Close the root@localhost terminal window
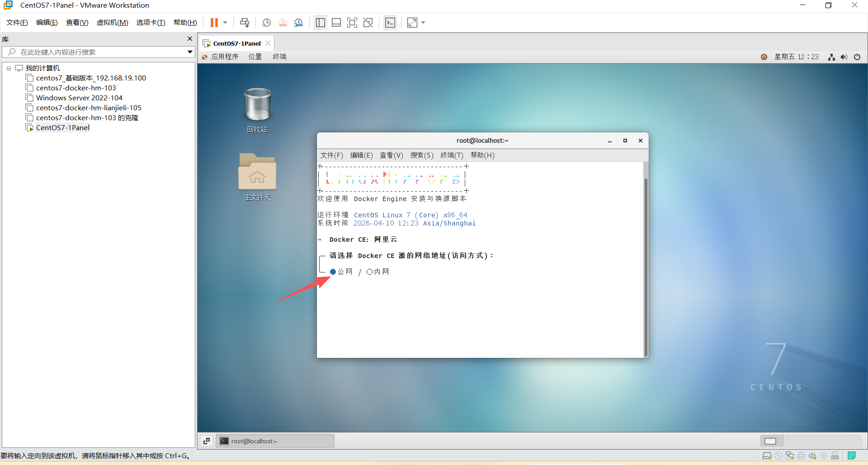 click(641, 141)
